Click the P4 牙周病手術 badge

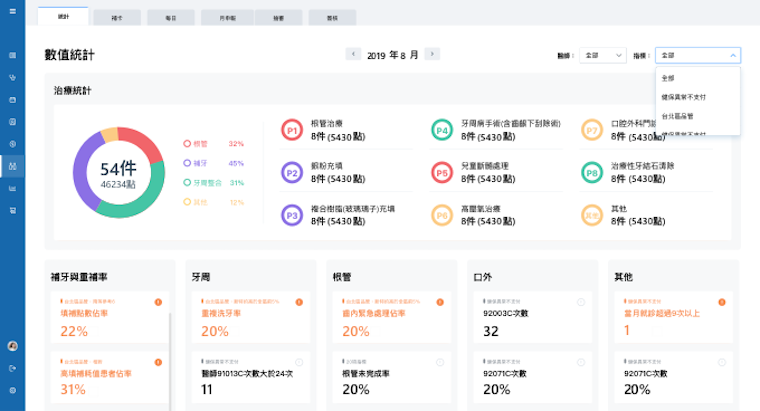(441, 130)
